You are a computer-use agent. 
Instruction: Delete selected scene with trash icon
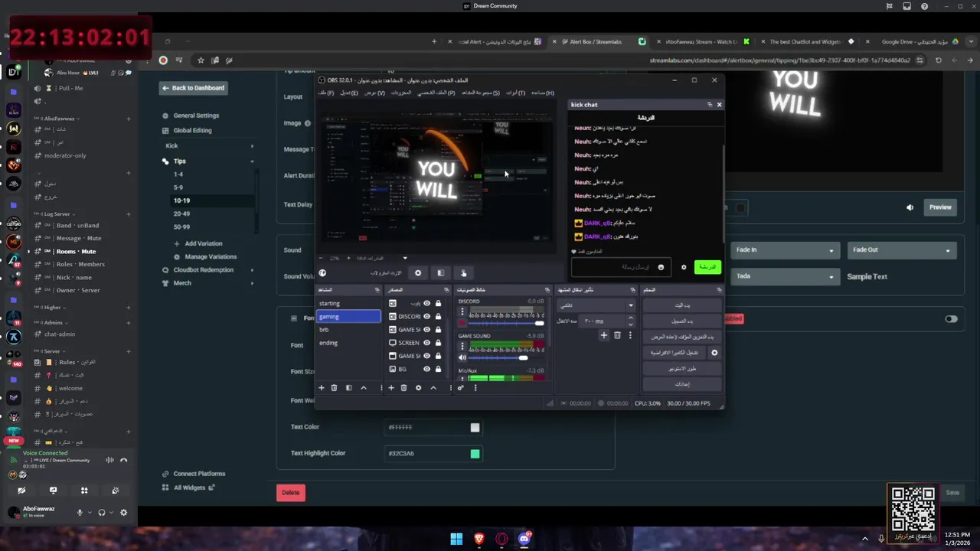coord(334,388)
